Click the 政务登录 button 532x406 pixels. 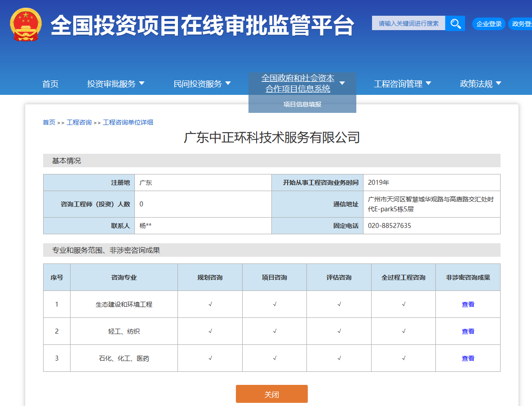click(x=521, y=24)
